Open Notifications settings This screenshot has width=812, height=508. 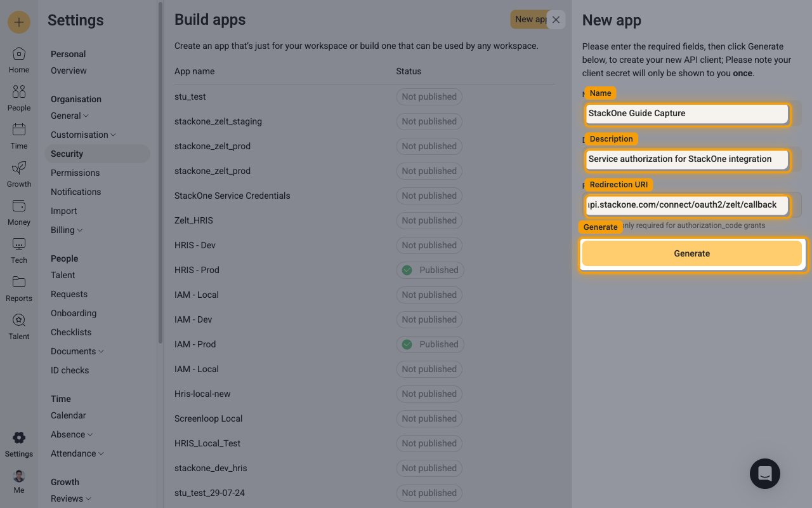[x=75, y=192]
